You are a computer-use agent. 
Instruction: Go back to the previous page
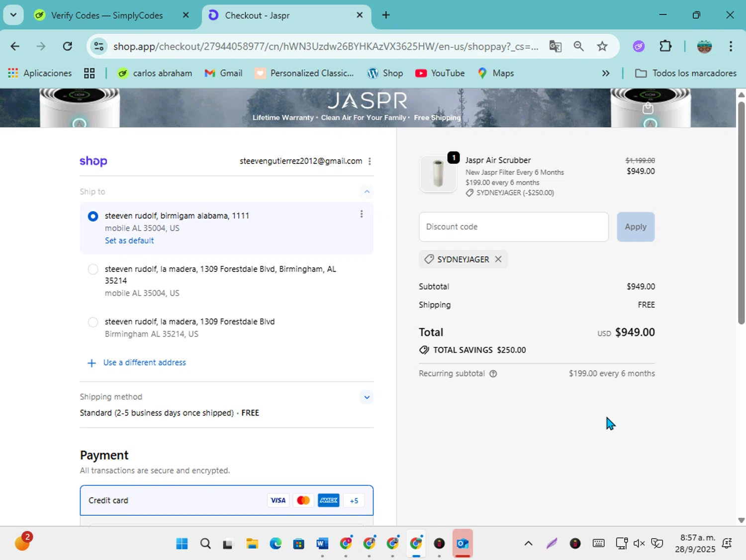click(15, 46)
